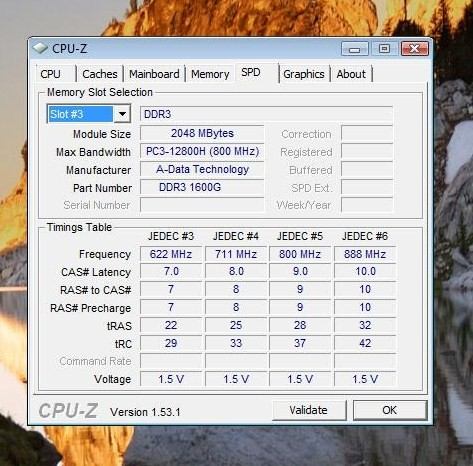The height and width of the screenshot is (466, 473).
Task: Open the Graphics tab
Action: (x=304, y=74)
